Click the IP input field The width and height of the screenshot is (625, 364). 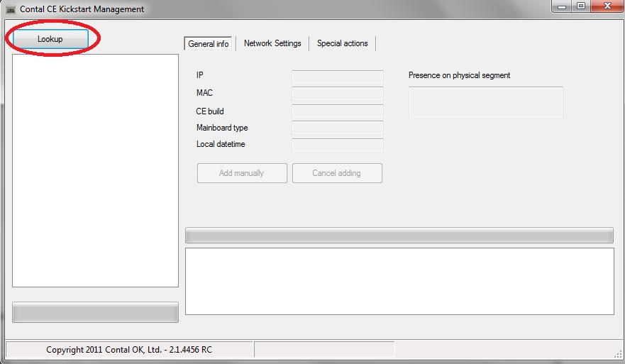(338, 77)
